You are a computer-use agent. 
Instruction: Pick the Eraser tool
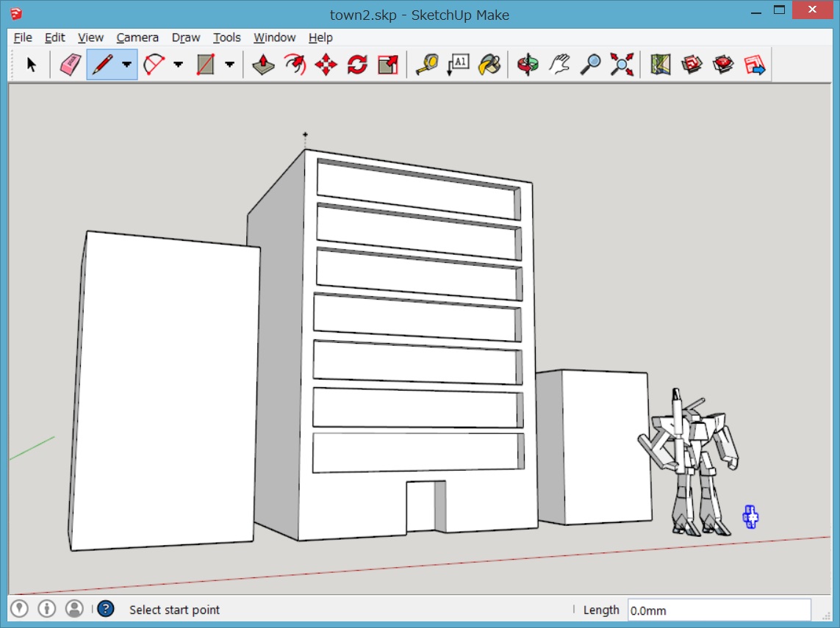70,65
